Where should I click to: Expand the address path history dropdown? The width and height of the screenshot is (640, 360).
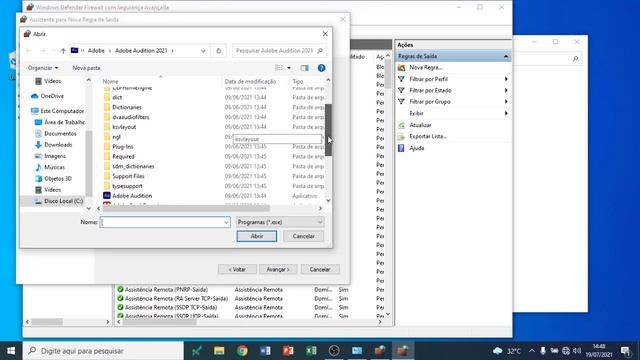tap(203, 51)
